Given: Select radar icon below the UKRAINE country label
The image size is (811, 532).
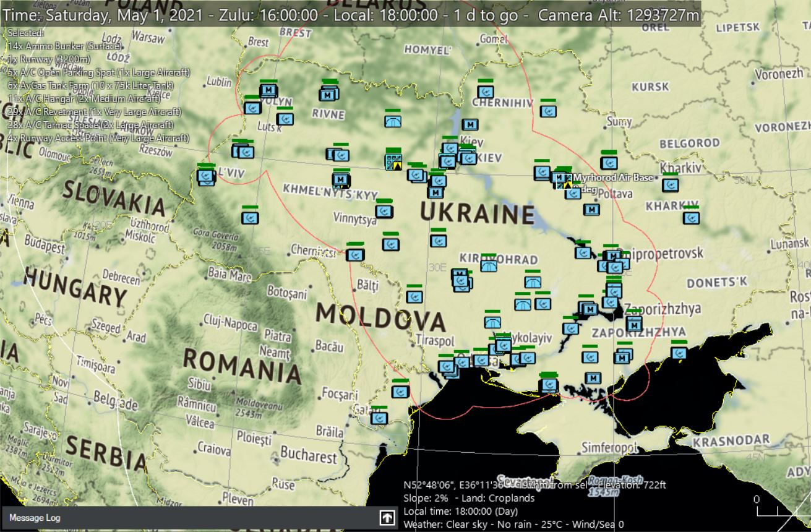Looking at the screenshot, I should tap(439, 240).
